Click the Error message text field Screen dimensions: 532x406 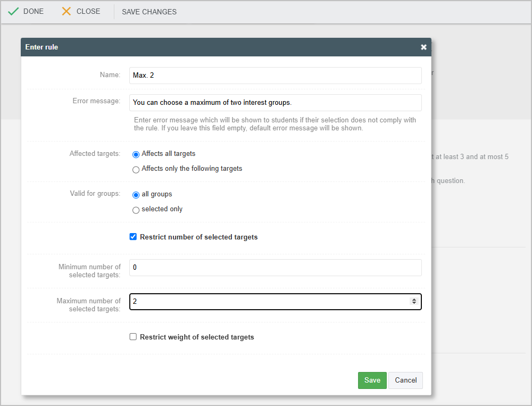(x=275, y=103)
